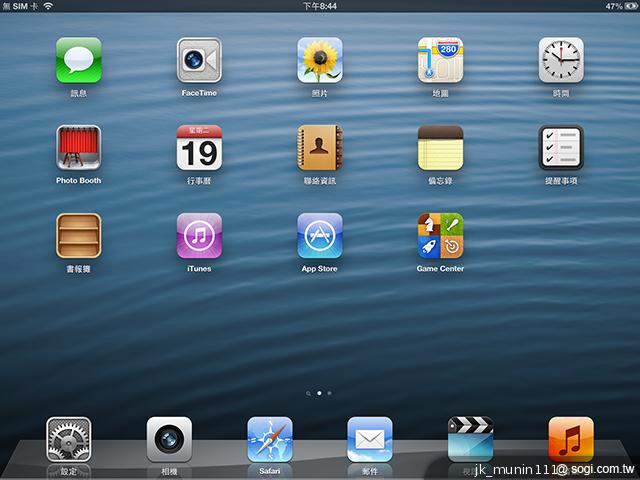Launch the iTunes app
Image resolution: width=640 pixels, height=480 pixels.
(199, 236)
